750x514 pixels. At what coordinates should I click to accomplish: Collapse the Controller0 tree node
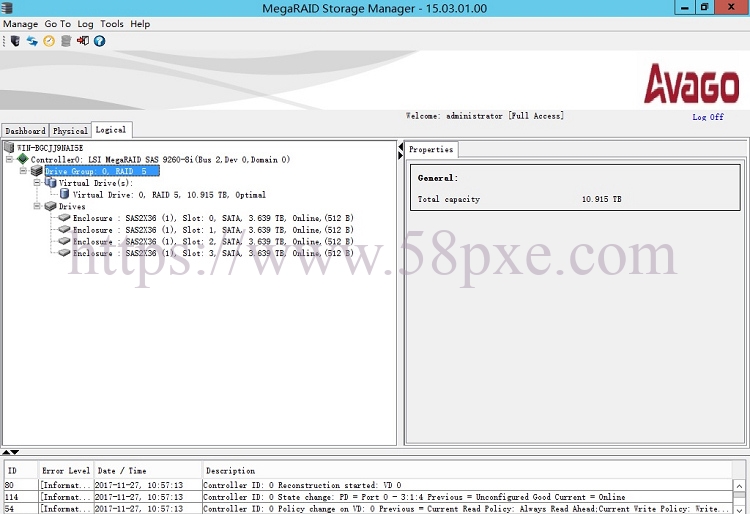point(9,159)
